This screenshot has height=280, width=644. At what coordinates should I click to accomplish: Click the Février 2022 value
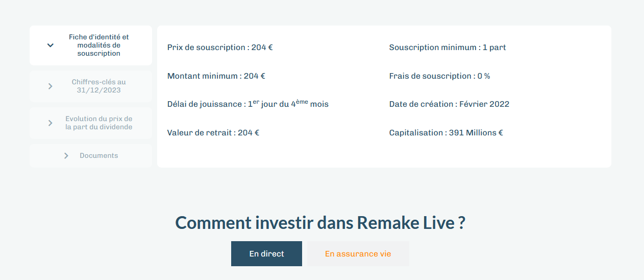(484, 104)
